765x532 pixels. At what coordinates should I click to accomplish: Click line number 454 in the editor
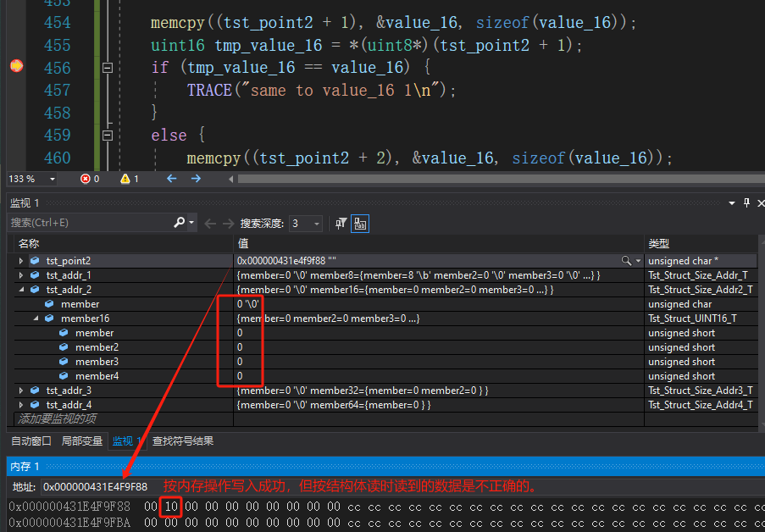click(x=57, y=23)
